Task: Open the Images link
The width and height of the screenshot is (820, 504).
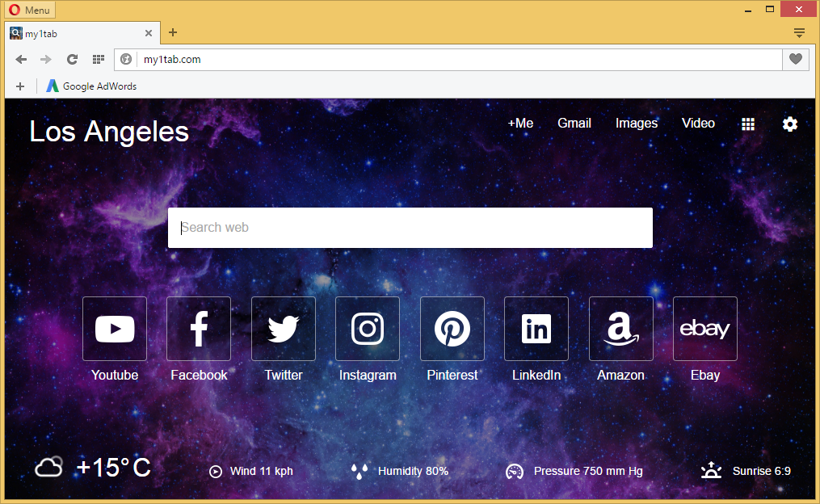Action: [x=637, y=124]
